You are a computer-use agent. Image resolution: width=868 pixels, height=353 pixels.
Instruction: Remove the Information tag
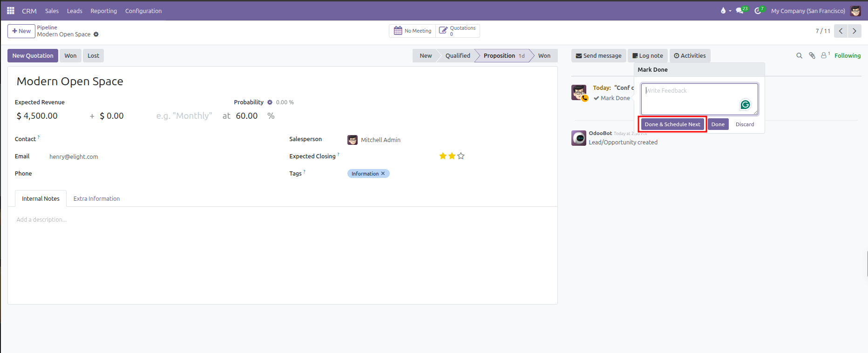pos(383,174)
